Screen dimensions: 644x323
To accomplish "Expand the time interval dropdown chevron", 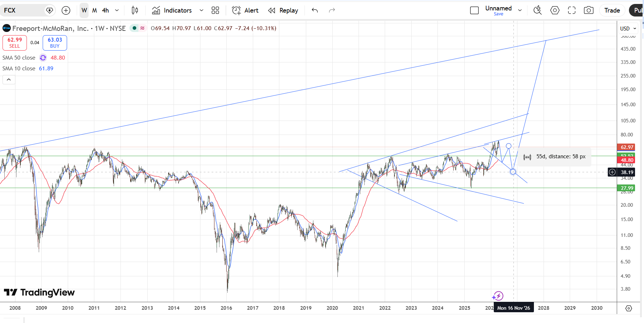I will 117,10.
